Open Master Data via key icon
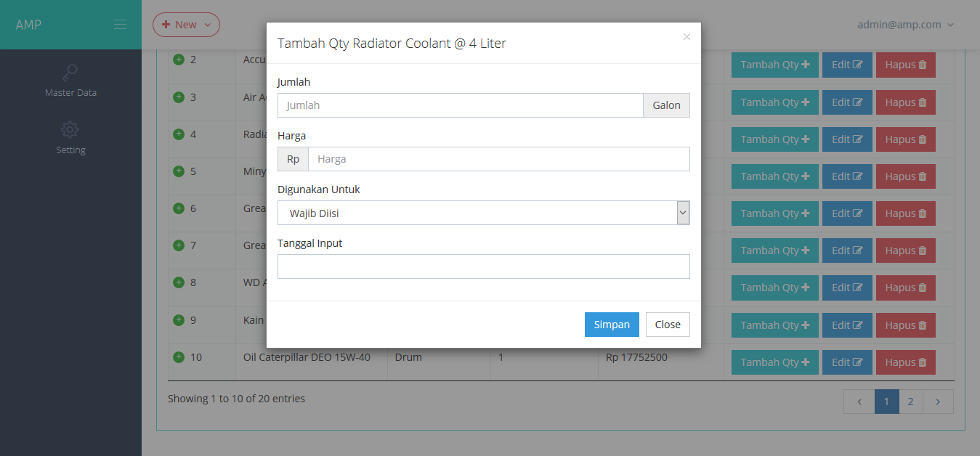980x456 pixels. pyautogui.click(x=70, y=73)
